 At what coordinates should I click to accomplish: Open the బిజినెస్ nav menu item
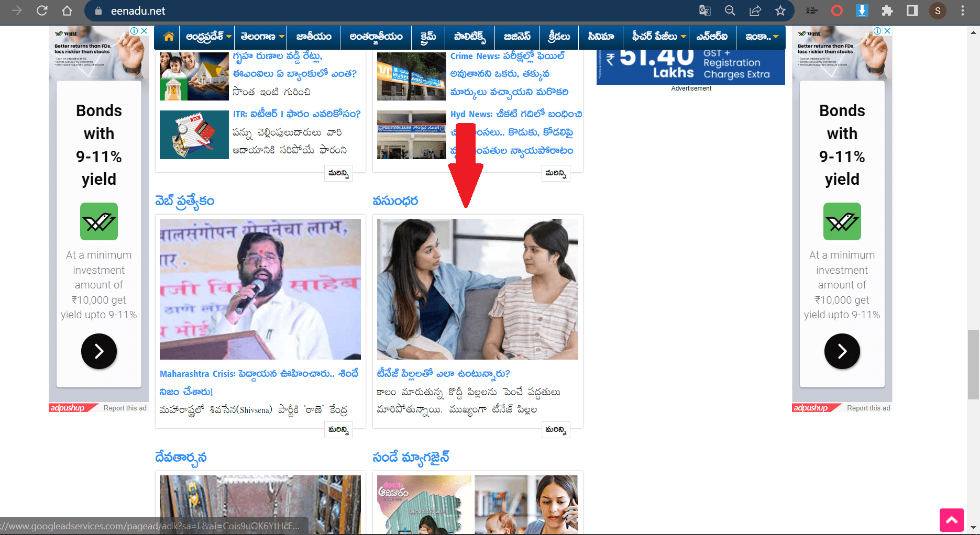click(517, 37)
